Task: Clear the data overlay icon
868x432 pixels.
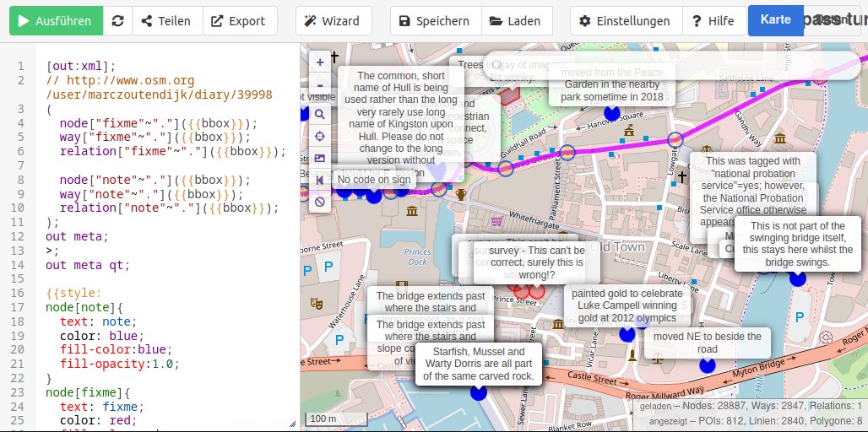Action: click(x=319, y=202)
